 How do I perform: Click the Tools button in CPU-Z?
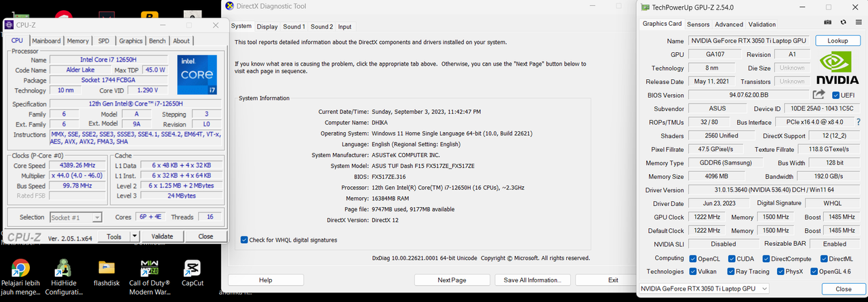[114, 236]
